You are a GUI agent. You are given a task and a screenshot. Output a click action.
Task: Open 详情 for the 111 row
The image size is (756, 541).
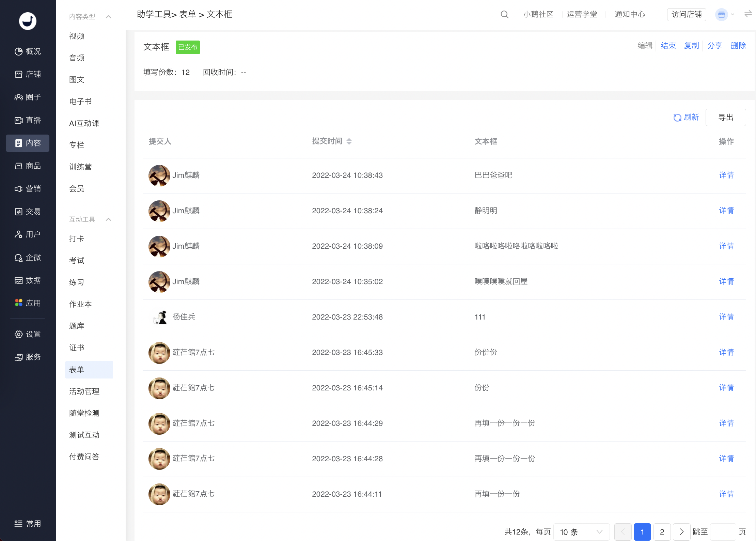click(x=726, y=317)
